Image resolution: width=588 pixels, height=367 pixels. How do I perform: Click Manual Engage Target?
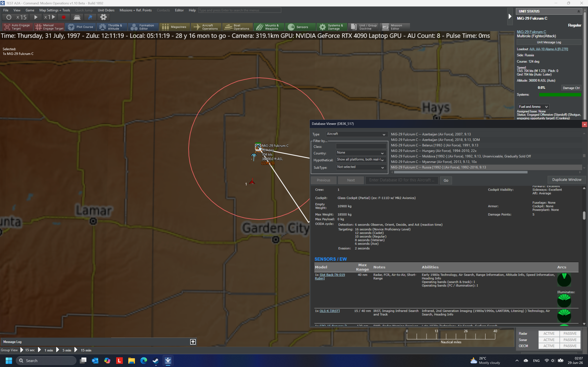49,27
